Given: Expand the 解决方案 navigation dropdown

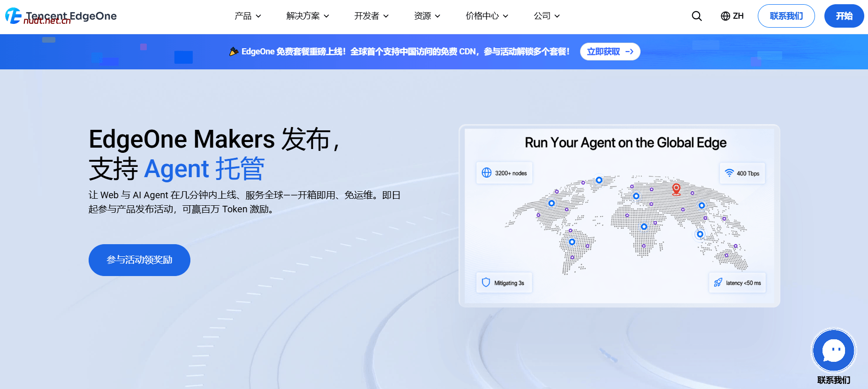Looking at the screenshot, I should 308,16.
